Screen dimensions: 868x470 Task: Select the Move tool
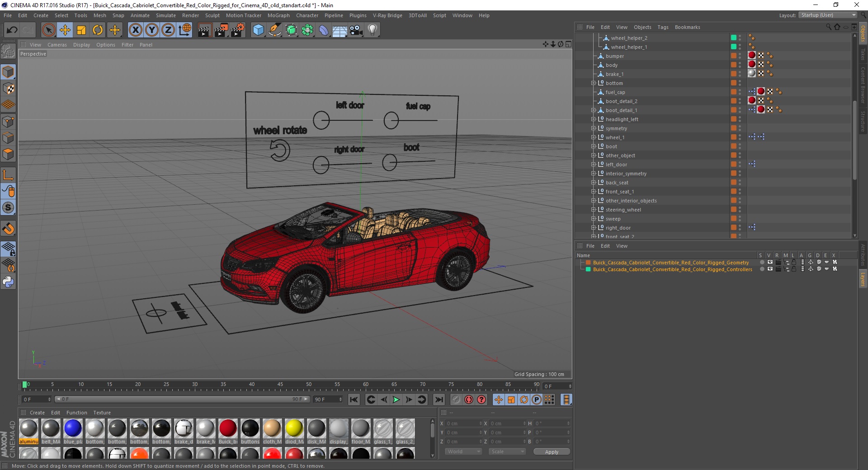(x=65, y=30)
